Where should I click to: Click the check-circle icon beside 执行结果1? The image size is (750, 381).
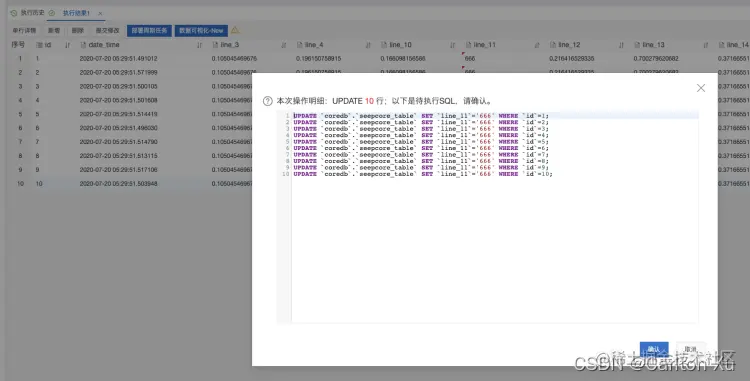click(x=52, y=13)
